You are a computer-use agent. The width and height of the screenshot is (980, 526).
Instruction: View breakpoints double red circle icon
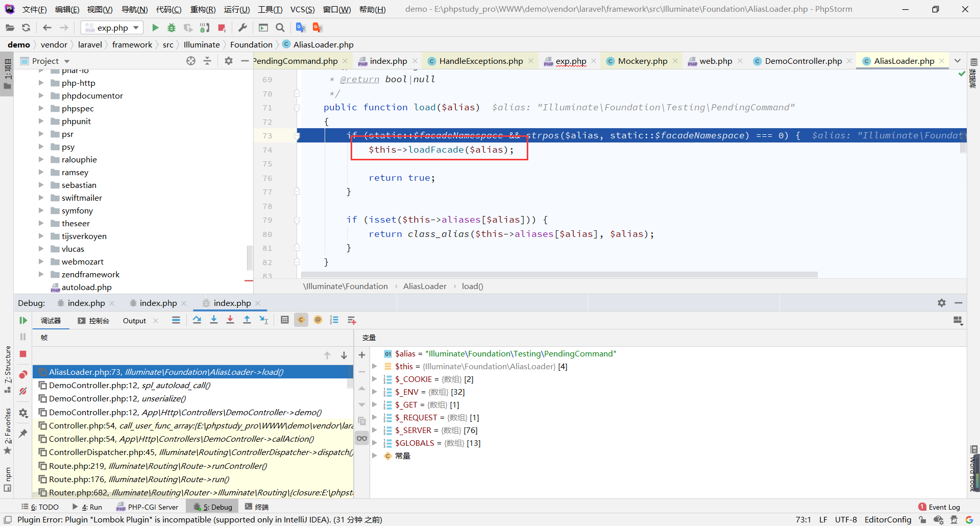click(23, 374)
